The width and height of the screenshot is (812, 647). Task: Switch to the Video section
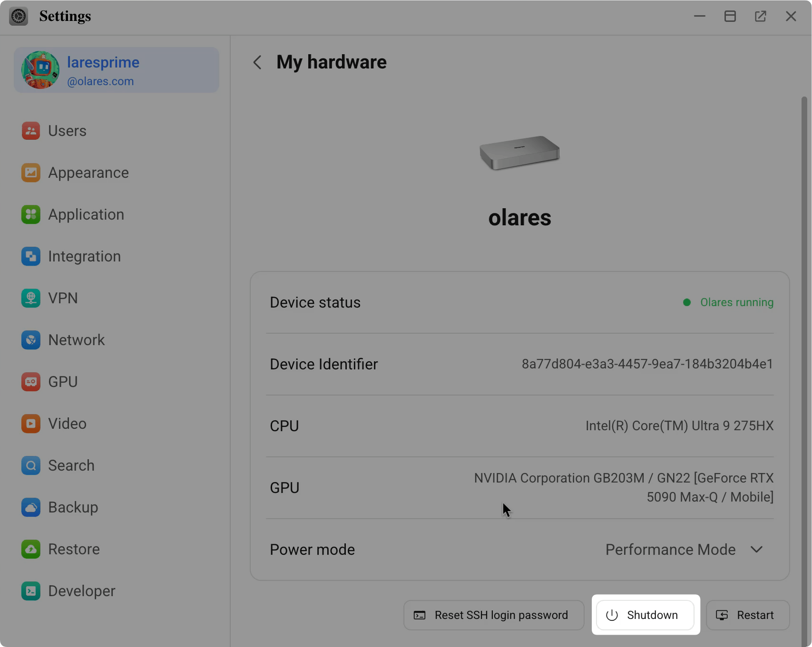coord(67,424)
